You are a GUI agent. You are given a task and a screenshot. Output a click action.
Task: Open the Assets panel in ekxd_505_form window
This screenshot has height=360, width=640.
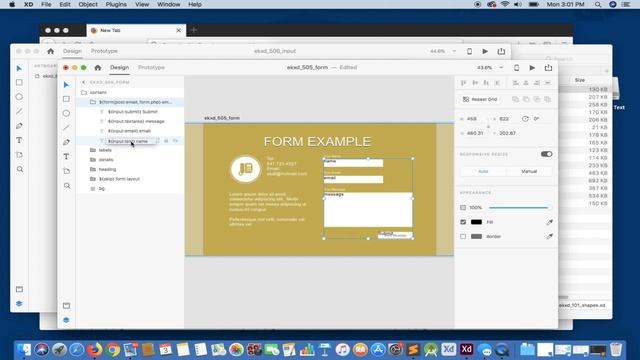(x=67, y=305)
